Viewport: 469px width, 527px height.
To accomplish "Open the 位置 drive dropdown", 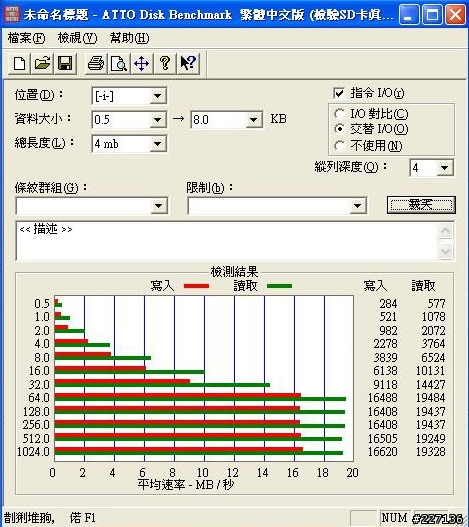I will (x=157, y=96).
